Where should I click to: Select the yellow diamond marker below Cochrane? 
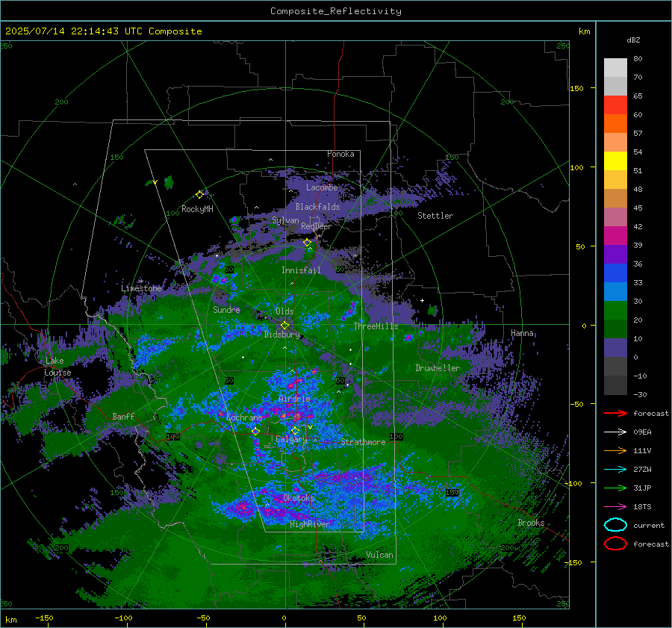[255, 431]
